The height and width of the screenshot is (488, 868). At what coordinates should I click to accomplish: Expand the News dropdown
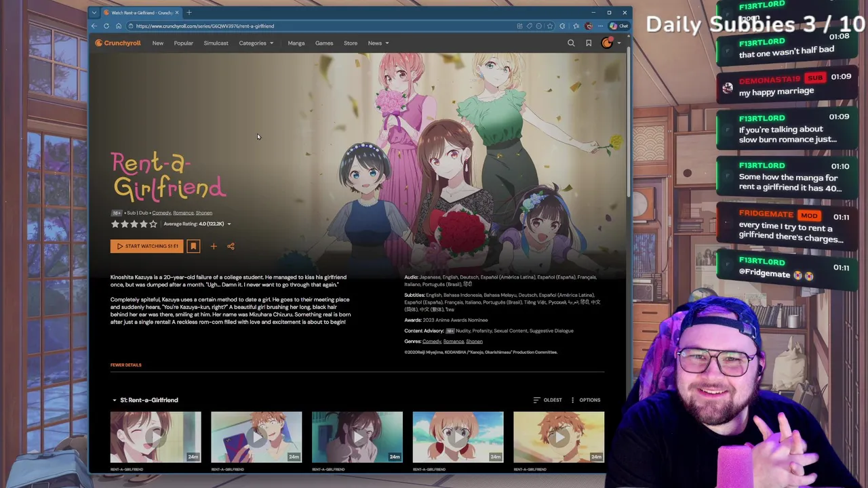tap(378, 43)
